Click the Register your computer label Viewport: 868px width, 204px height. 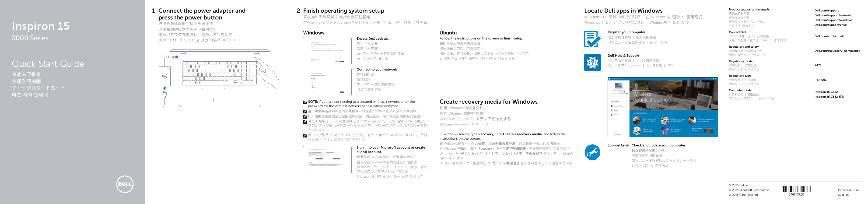[x=626, y=32]
